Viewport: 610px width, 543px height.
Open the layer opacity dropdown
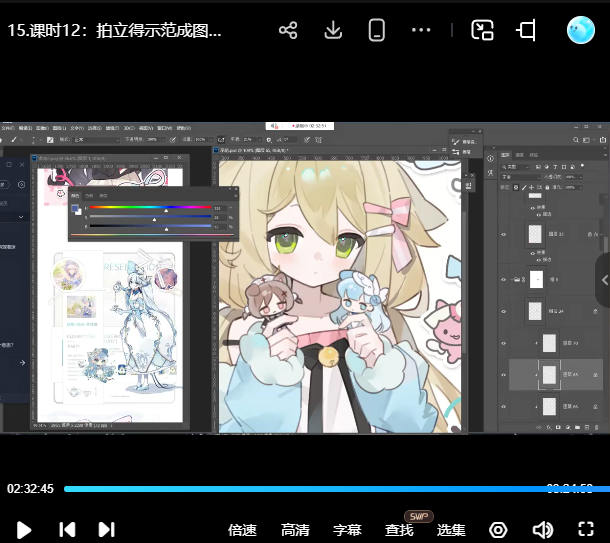(573, 177)
